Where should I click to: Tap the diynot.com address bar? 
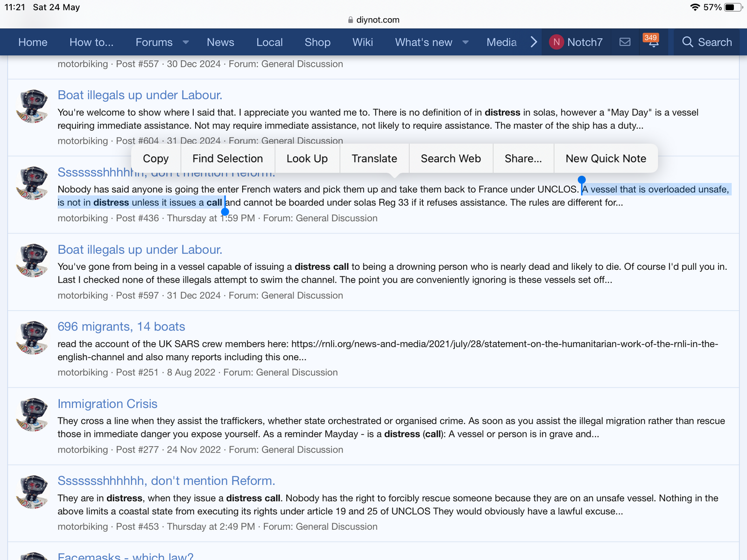(x=377, y=20)
